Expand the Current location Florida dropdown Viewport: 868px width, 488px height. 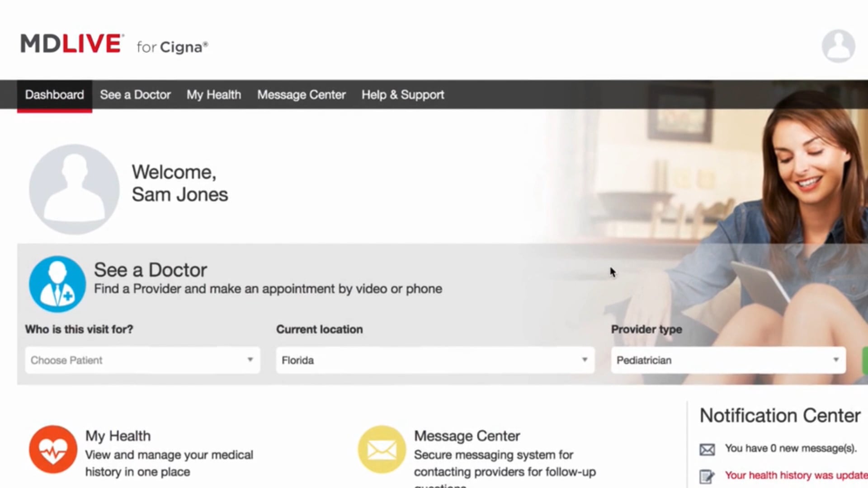click(x=434, y=360)
